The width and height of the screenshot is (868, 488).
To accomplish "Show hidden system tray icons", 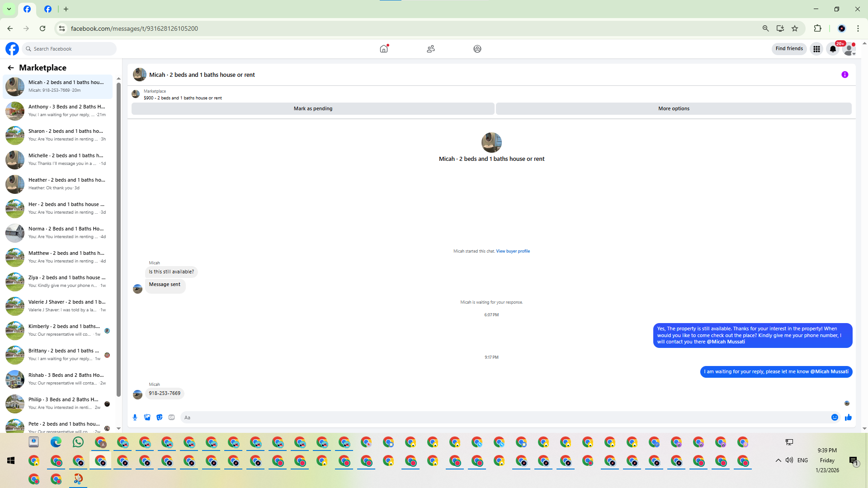I will click(x=778, y=460).
